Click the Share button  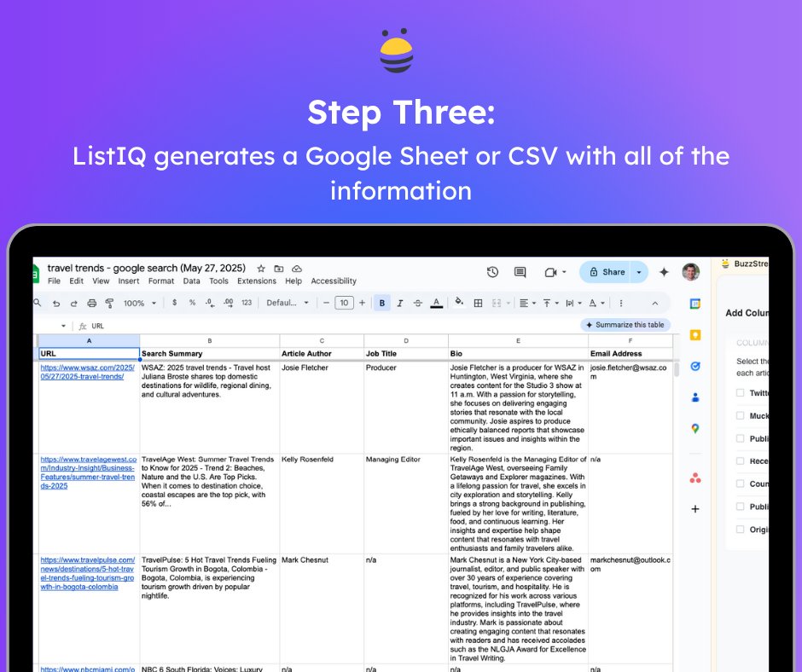point(607,272)
